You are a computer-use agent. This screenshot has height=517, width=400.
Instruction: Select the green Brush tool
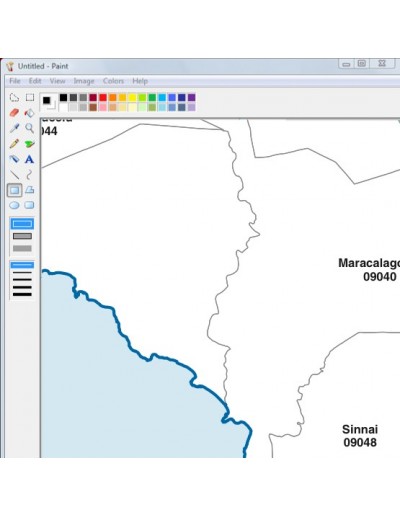click(x=30, y=144)
